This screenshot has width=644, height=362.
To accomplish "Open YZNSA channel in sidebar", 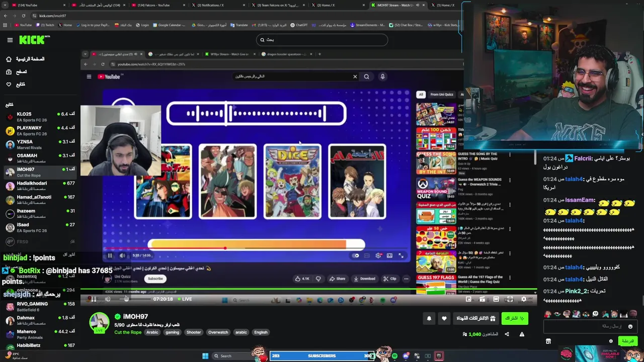I will tap(40, 145).
